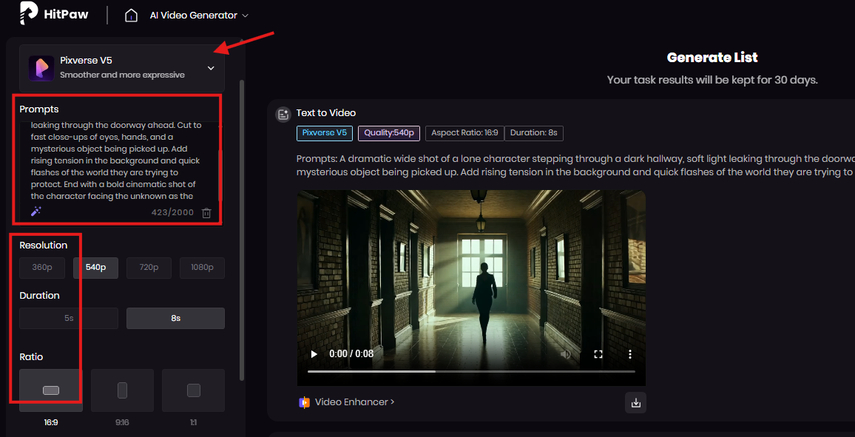855x437 pixels.
Task: Click the 0:00 / 0:08 time display
Action: pos(351,354)
